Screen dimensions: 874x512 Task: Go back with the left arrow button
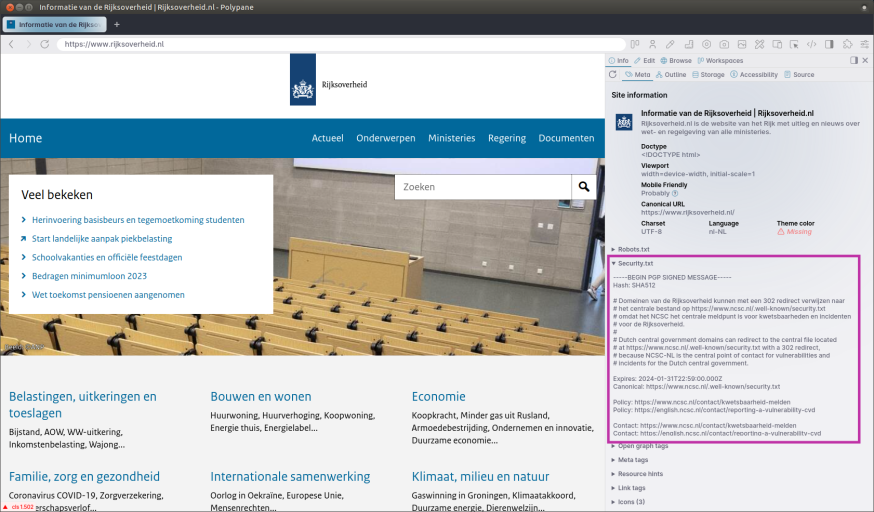tap(11, 44)
